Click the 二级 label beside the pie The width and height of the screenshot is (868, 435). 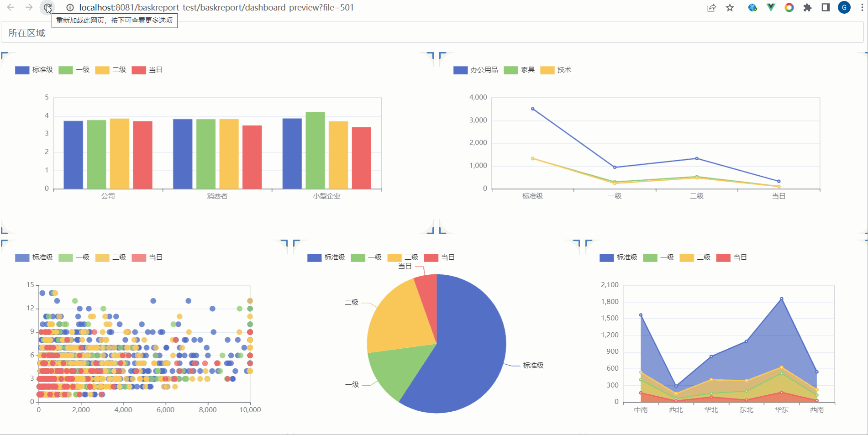click(352, 303)
